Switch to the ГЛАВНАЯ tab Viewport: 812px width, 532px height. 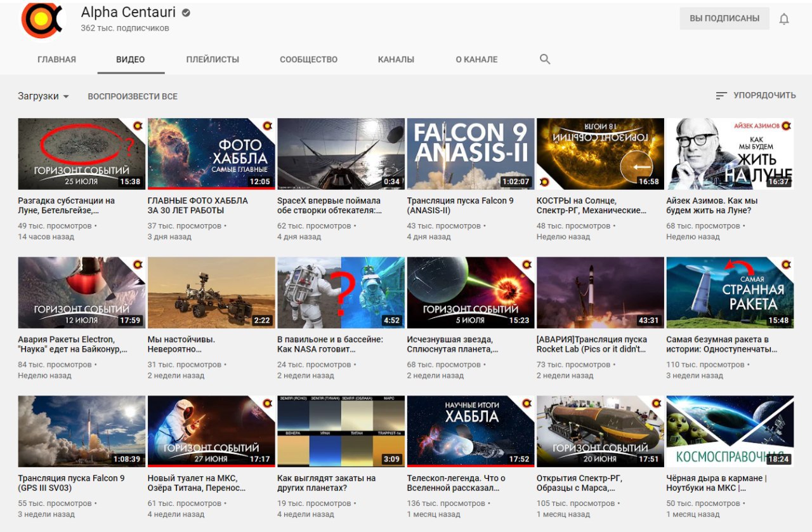56,60
